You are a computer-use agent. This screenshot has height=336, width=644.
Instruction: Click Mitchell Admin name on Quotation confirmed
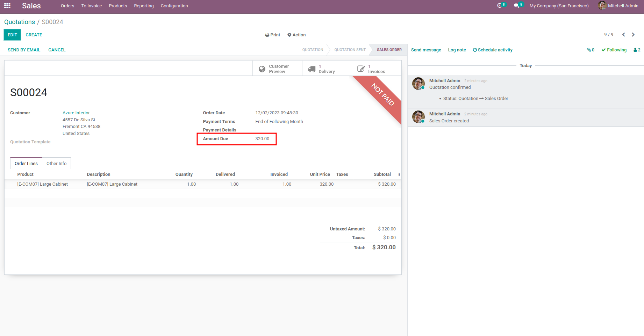pos(445,81)
